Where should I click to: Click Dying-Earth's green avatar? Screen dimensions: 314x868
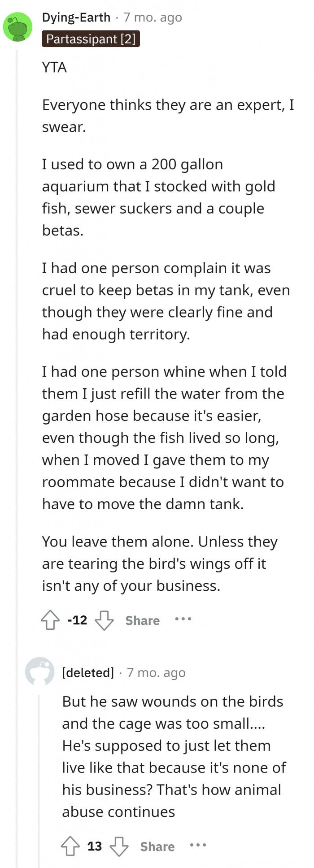click(18, 27)
